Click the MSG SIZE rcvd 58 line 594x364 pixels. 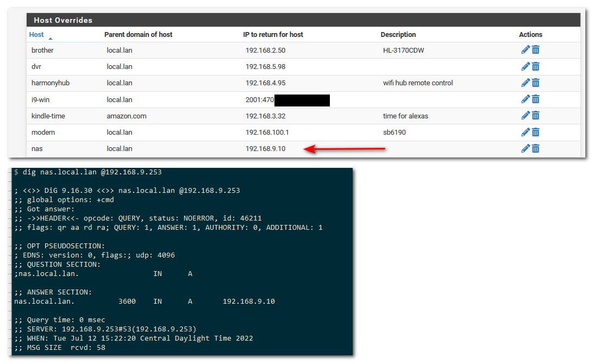[60, 347]
